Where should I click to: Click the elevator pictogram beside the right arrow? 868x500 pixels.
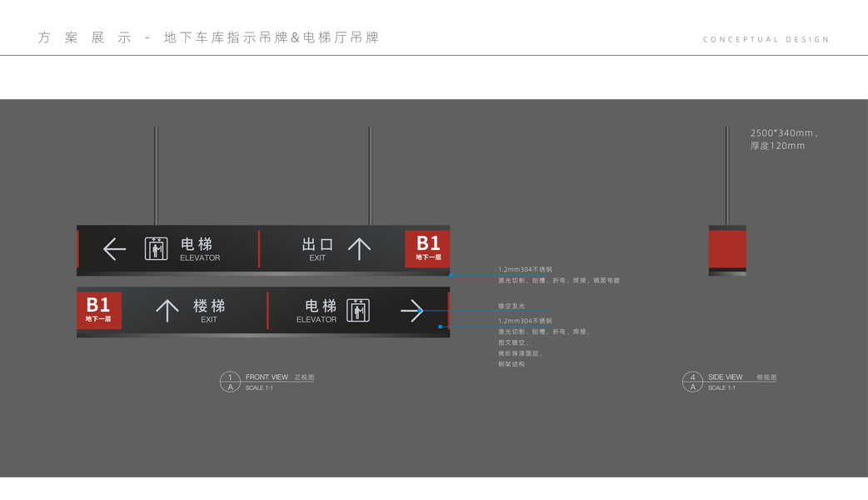pos(358,310)
